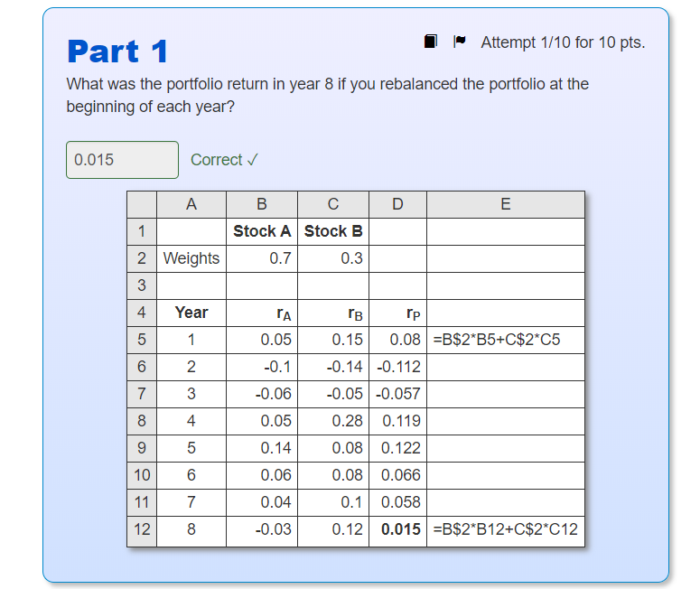This screenshot has width=700, height=589.
Task: Click Stock A return 0.14 in year 5
Action: coord(262,448)
